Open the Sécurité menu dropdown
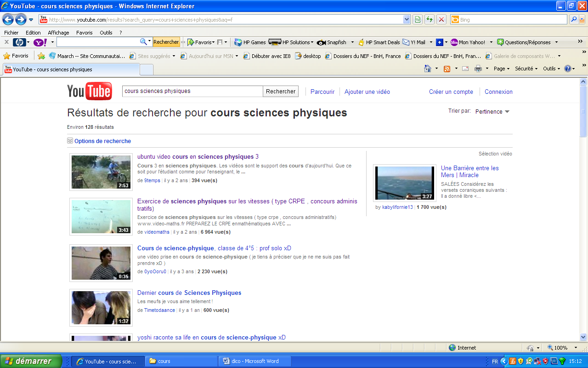Image resolution: width=588 pixels, height=368 pixels. click(x=526, y=69)
